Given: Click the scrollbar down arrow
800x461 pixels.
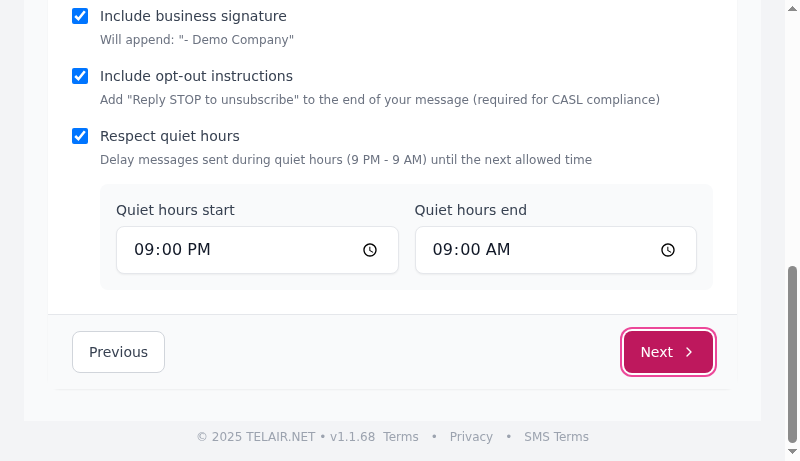Looking at the screenshot, I should point(793,454).
